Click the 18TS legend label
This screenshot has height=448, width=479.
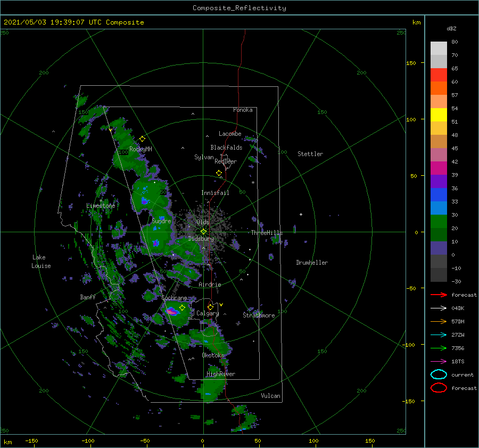click(x=458, y=362)
